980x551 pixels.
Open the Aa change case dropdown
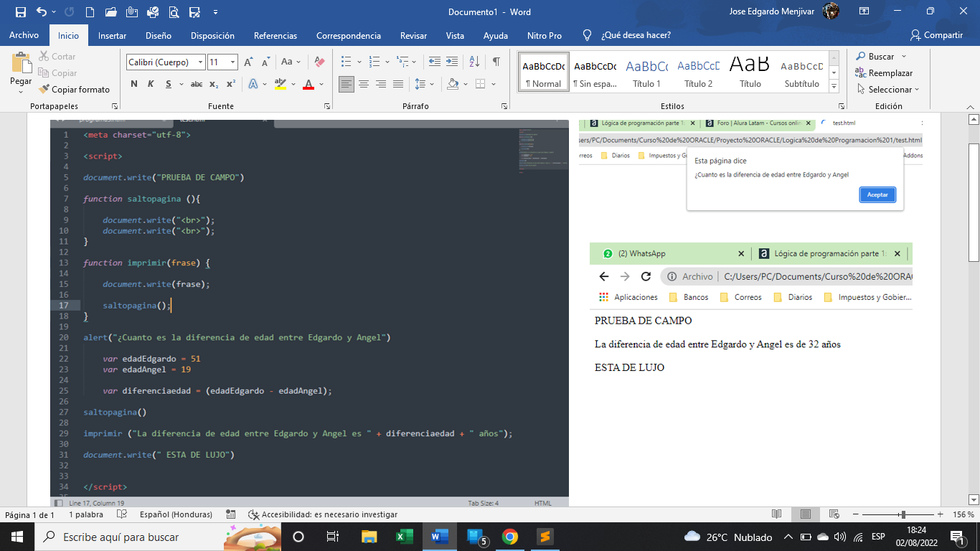coord(291,62)
